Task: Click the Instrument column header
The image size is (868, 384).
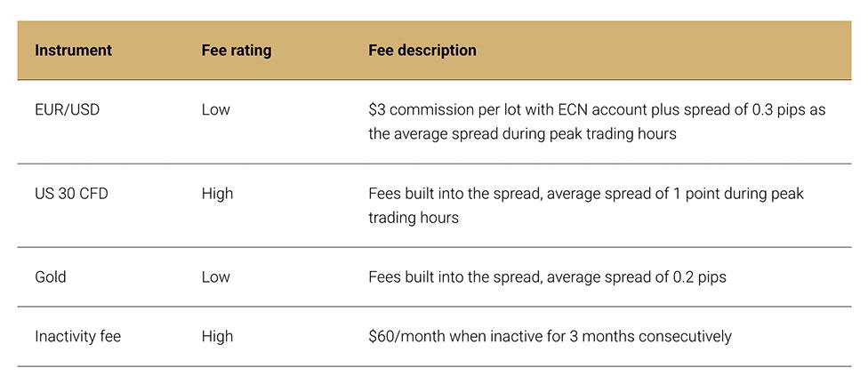Action: pyautogui.click(x=73, y=50)
